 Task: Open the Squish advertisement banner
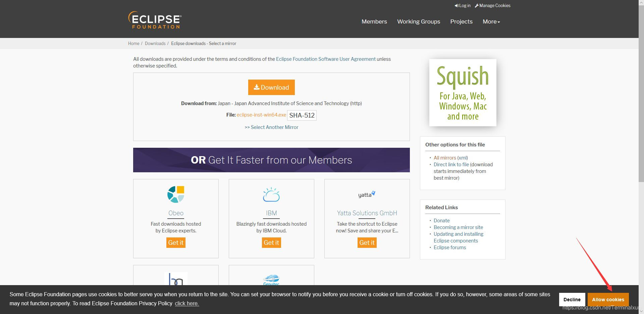tap(463, 93)
